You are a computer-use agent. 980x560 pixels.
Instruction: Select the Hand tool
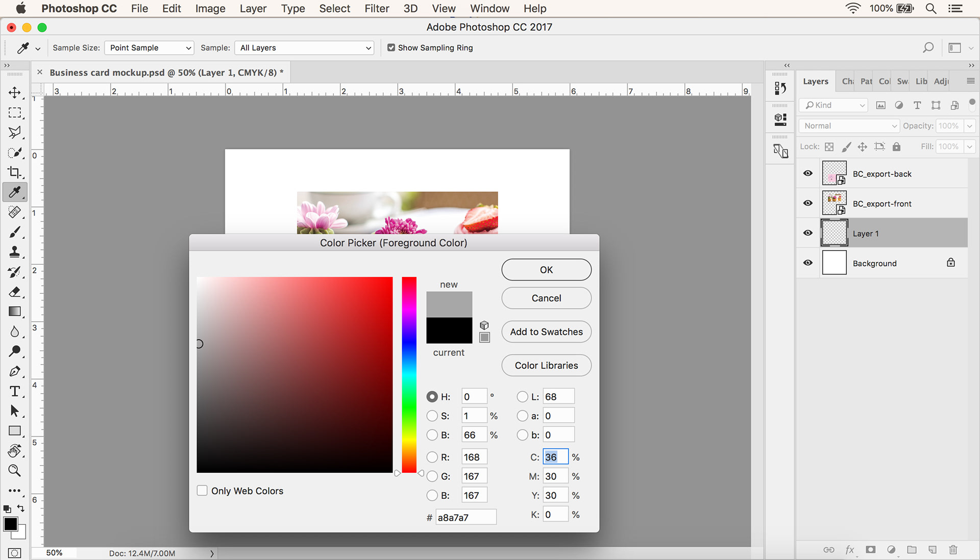click(x=15, y=451)
